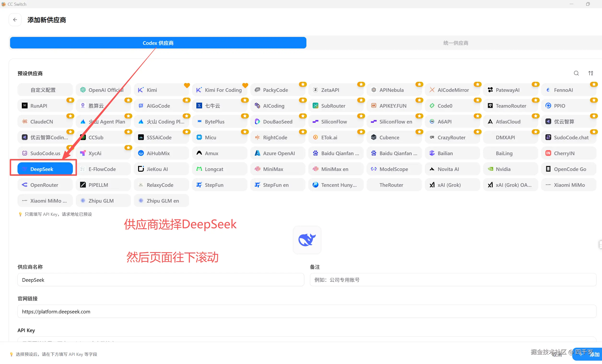Open the provider search icon
Viewport: 602px width, 364px height.
tap(576, 73)
